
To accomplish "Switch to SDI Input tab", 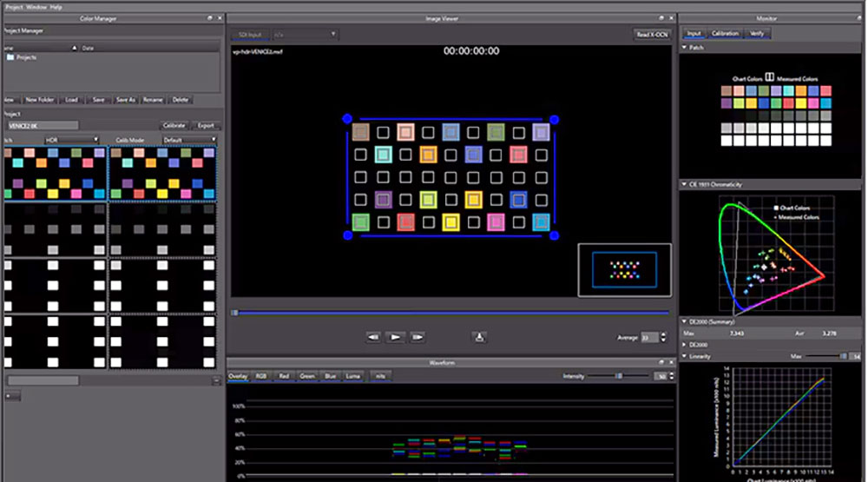I will (250, 35).
